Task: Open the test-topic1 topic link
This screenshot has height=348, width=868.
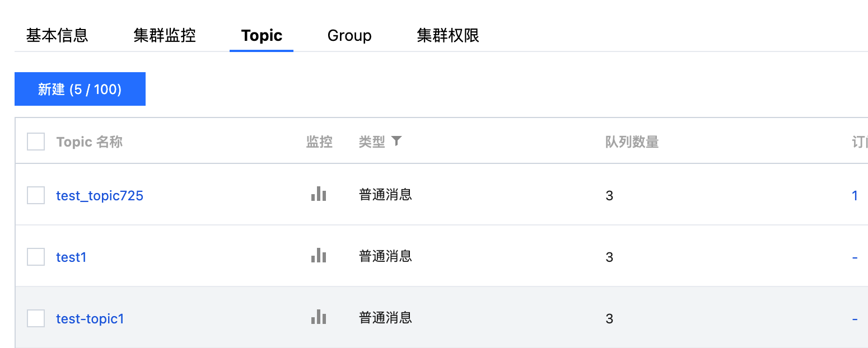Action: click(x=90, y=318)
